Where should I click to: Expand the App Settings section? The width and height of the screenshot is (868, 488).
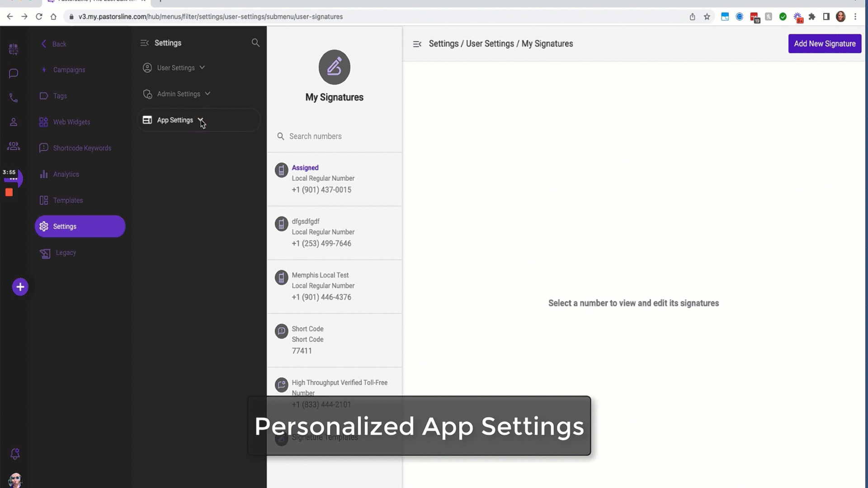(199, 120)
